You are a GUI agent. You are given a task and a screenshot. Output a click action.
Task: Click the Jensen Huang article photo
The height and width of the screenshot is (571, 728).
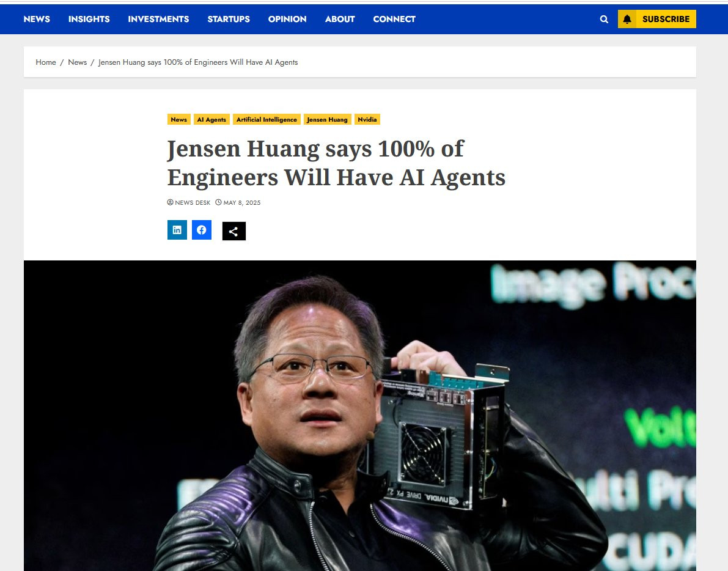click(x=360, y=416)
